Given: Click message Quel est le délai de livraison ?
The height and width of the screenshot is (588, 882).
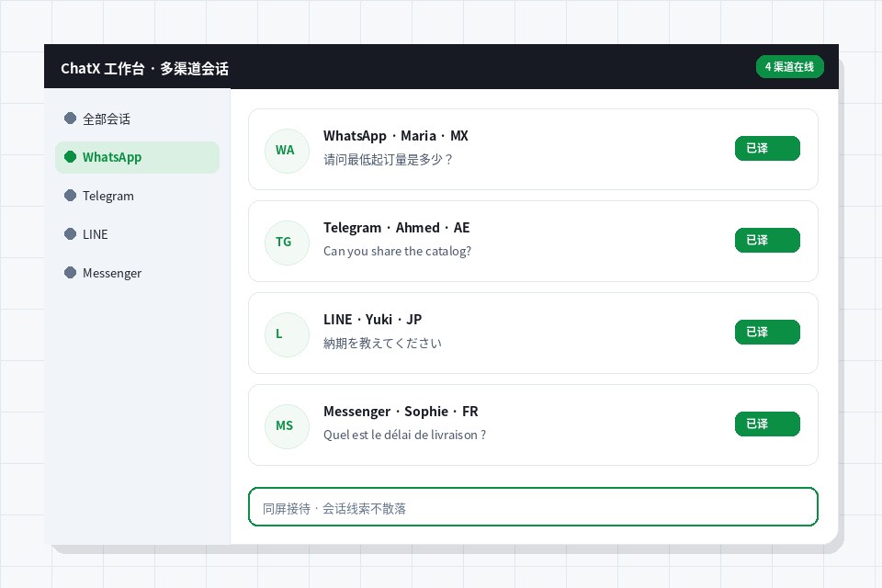Looking at the screenshot, I should coord(405,435).
